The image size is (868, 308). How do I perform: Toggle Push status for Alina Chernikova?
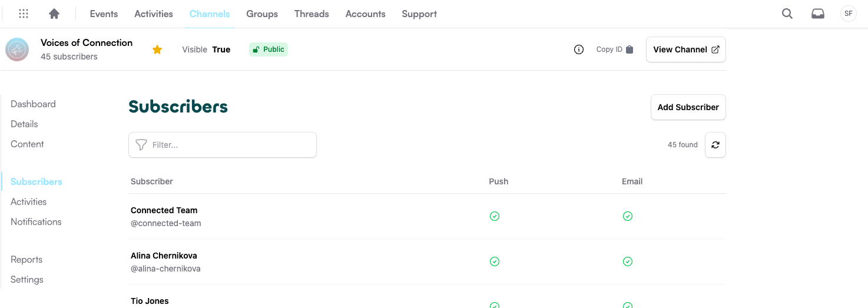click(495, 261)
